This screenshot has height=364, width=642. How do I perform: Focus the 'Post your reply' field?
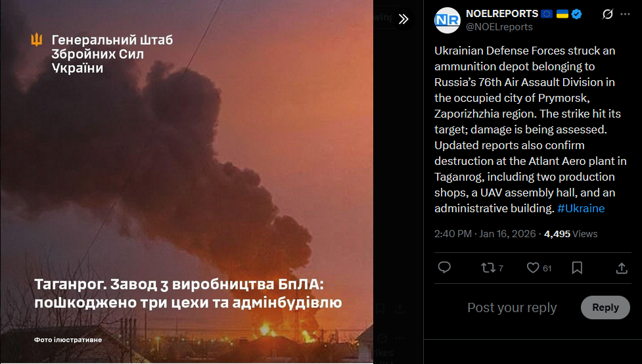(x=512, y=307)
